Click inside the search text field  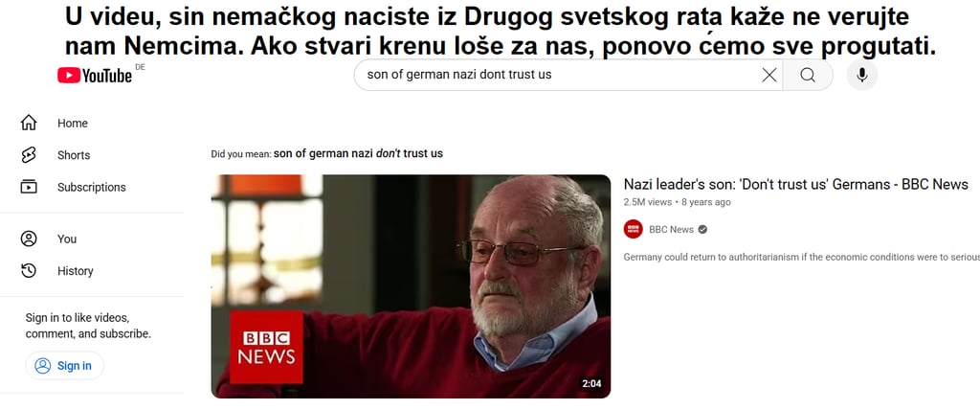coord(556,75)
